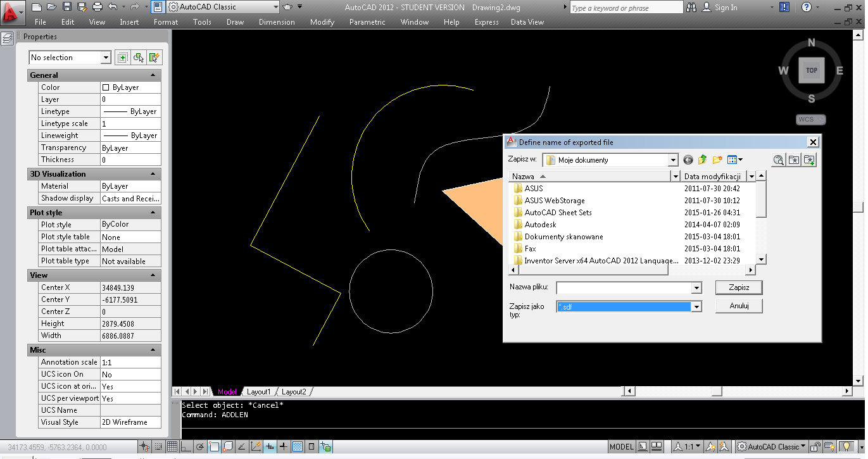Viewport: 868px width, 459px height.
Task: Go back with the dialog's back arrow icon
Action: 688,160
